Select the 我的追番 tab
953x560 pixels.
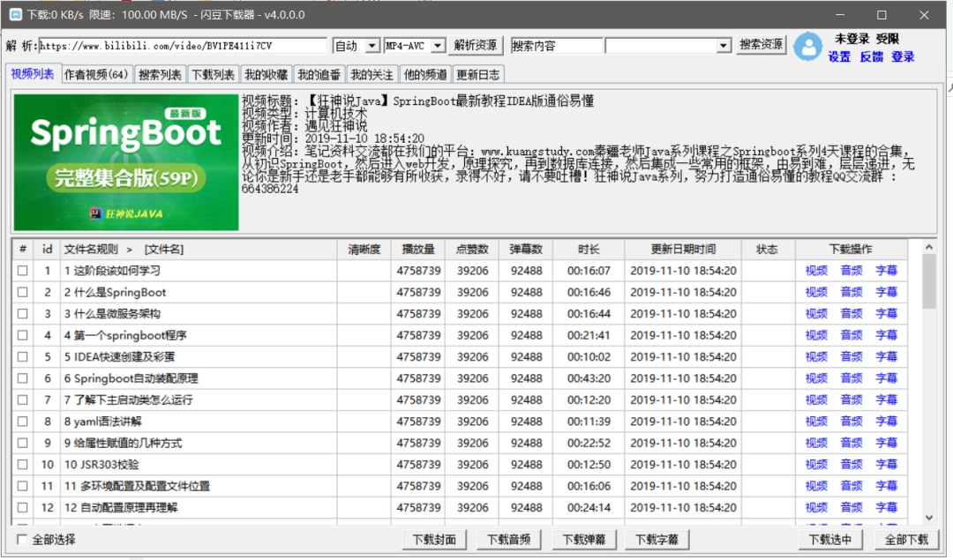coord(319,75)
